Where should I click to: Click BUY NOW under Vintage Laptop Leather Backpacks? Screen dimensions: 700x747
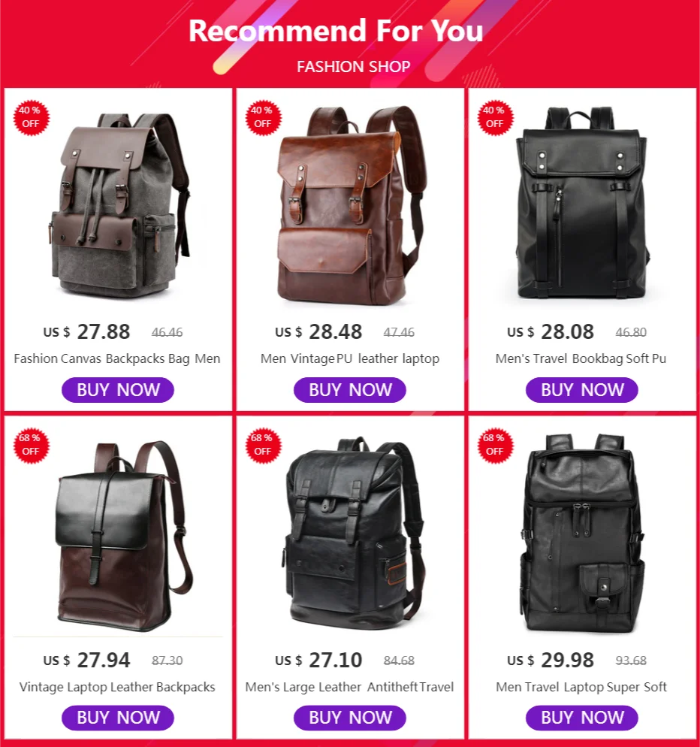coord(118,718)
